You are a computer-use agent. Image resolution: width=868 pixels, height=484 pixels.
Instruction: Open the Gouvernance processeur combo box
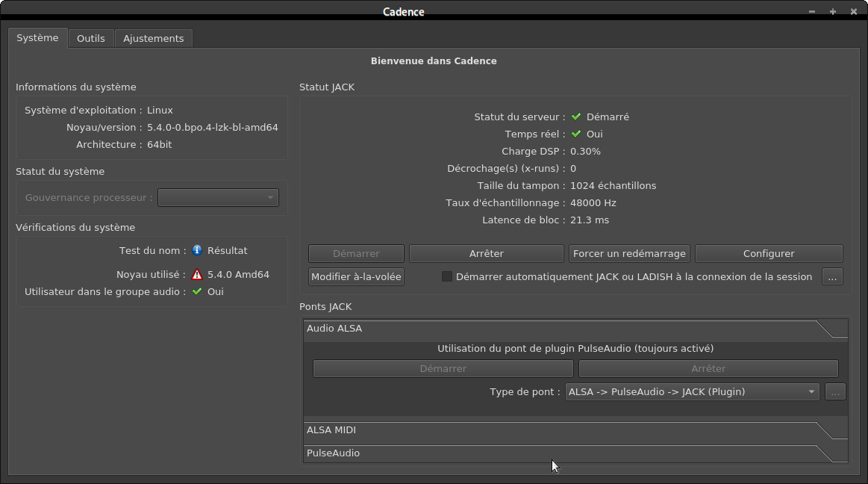coord(218,198)
